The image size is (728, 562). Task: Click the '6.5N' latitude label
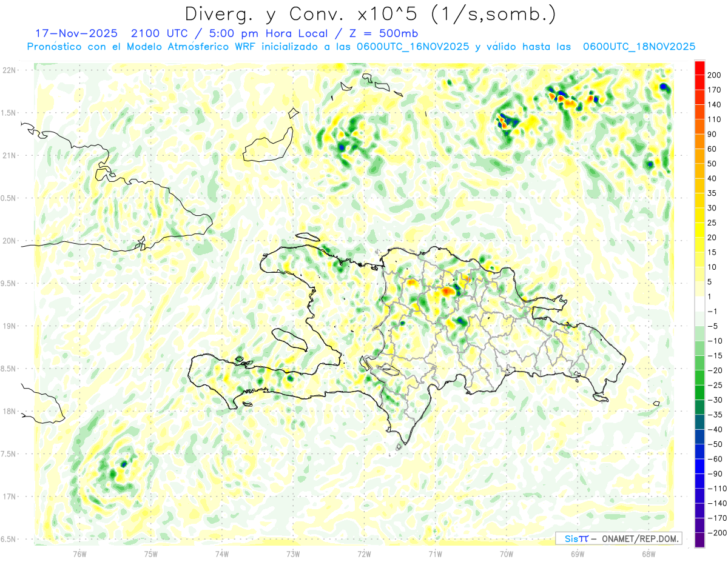pos(8,539)
